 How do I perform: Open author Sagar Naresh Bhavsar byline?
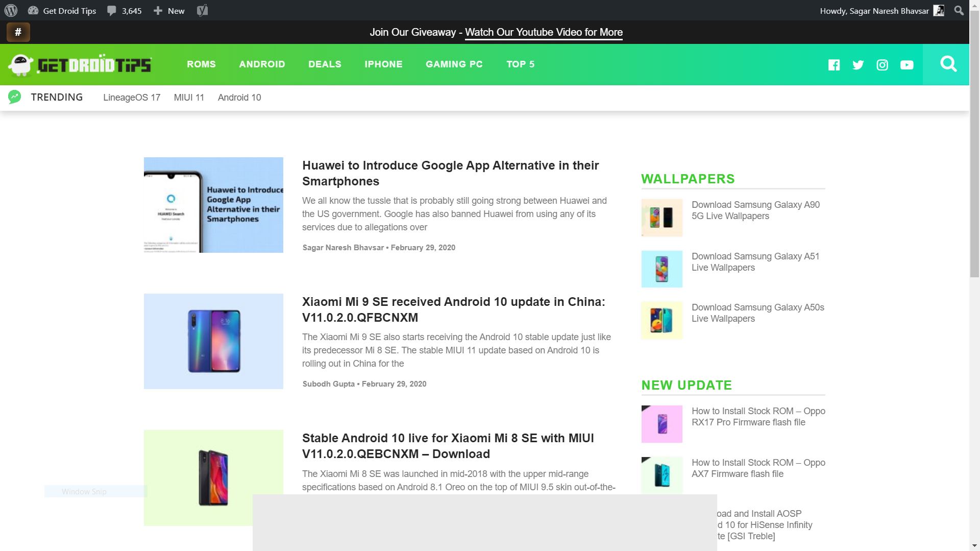point(343,248)
